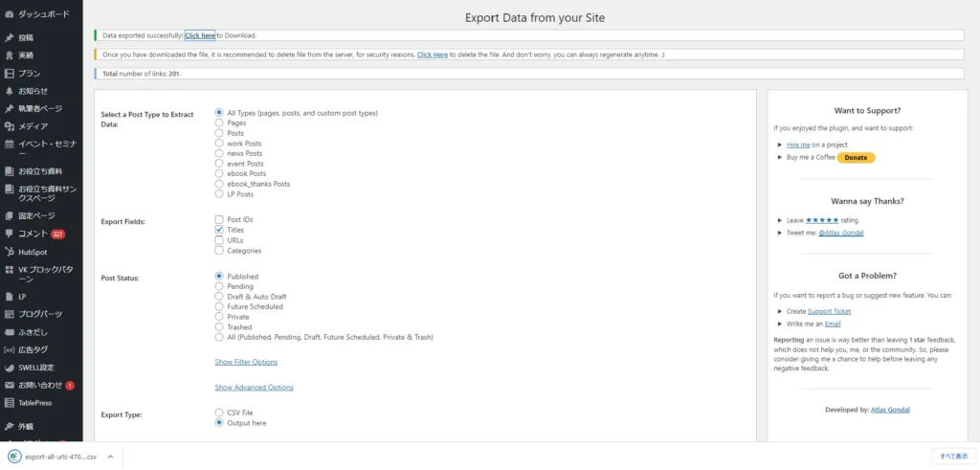This screenshot has width=980, height=470.
Task: Click the ふきだし balloon icon
Action: tap(9, 332)
